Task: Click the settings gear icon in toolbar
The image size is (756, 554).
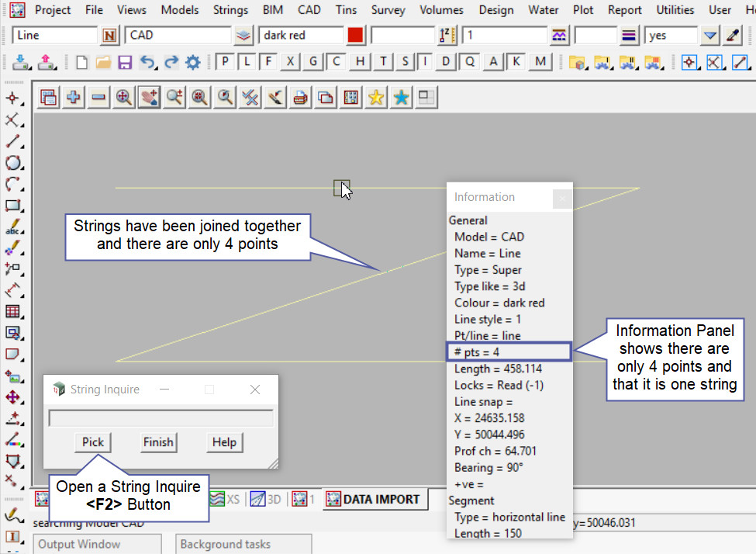Action: click(192, 62)
